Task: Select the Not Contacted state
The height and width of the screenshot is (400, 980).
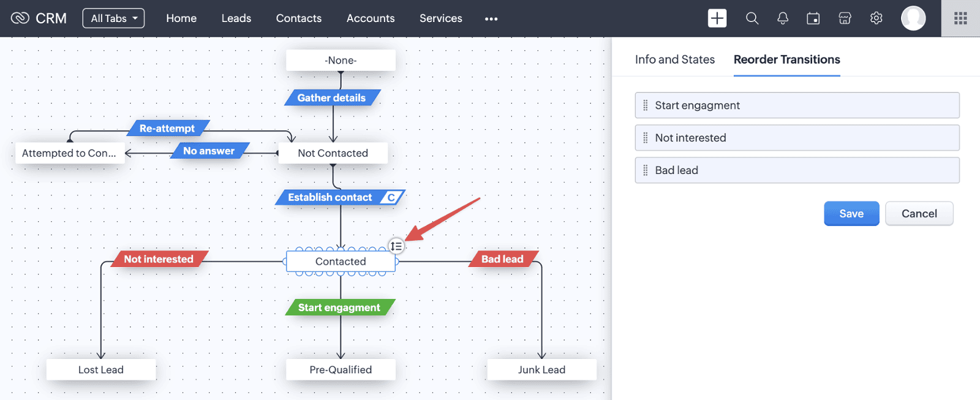Action: [x=333, y=153]
